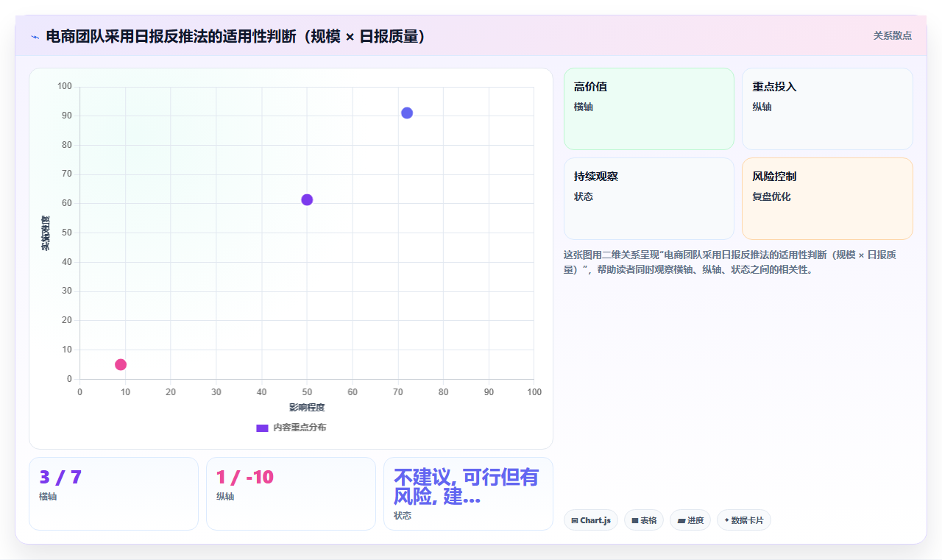Click the chart title 电商团队采用日报反推法的适用性判断

235,36
